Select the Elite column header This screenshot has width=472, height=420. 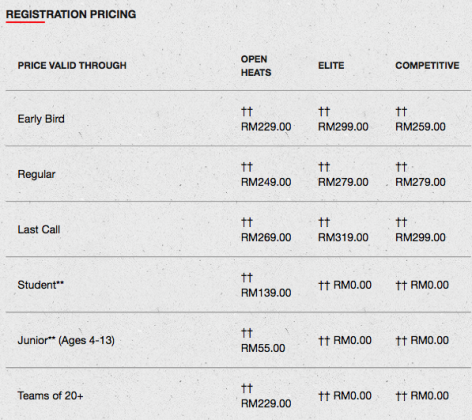(x=331, y=65)
